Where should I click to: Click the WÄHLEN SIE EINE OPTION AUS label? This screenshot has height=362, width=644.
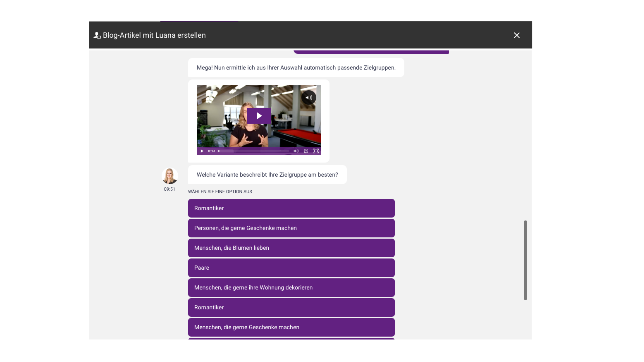click(220, 192)
